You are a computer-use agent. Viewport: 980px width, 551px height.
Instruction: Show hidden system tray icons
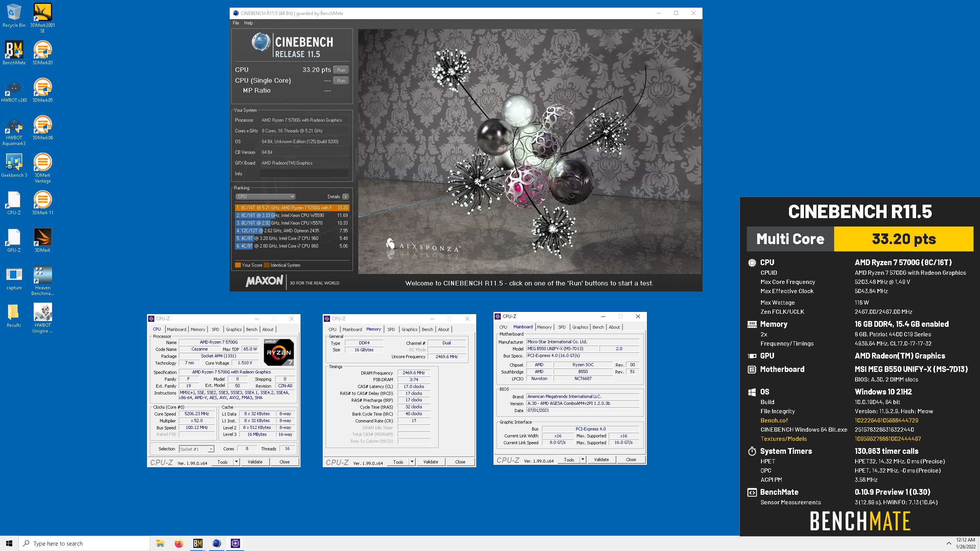[949, 543]
